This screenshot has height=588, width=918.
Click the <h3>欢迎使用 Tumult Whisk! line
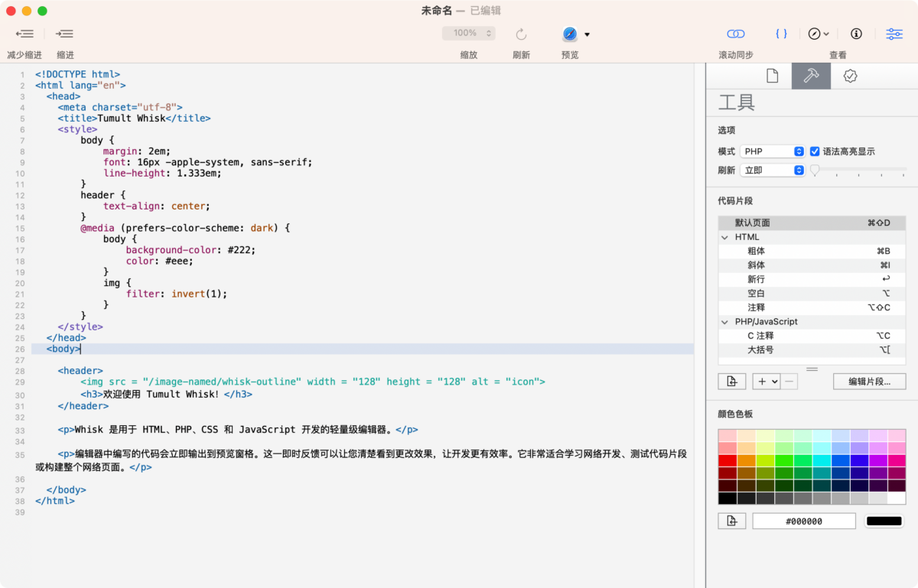point(166,395)
